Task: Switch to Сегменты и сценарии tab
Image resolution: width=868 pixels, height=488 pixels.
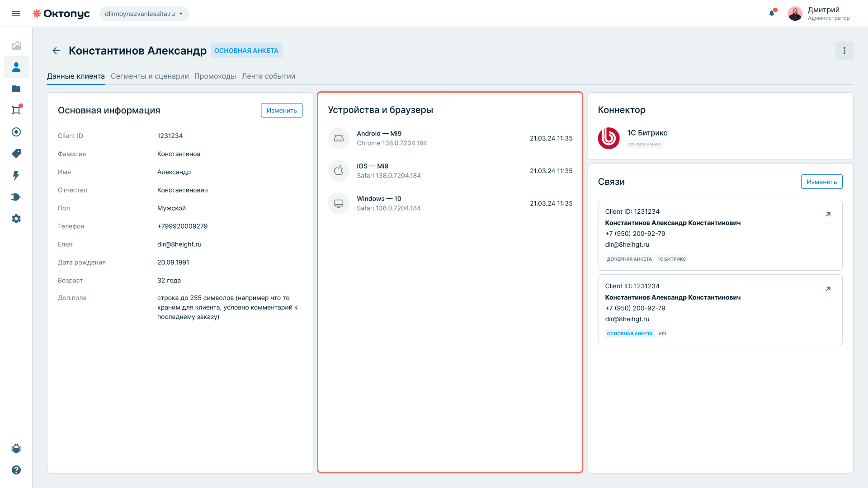Action: point(150,76)
